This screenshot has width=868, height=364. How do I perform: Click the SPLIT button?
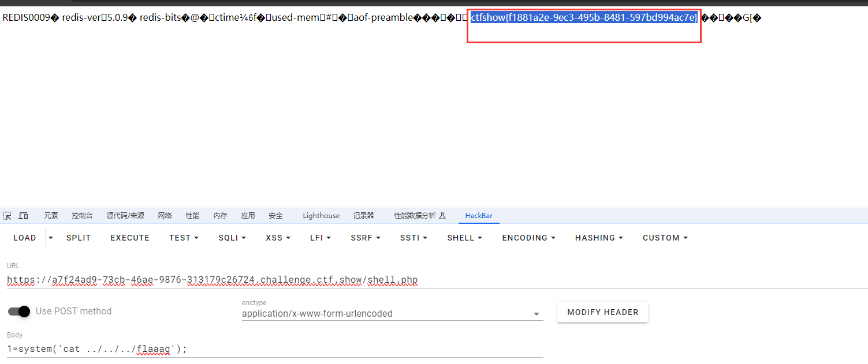79,238
